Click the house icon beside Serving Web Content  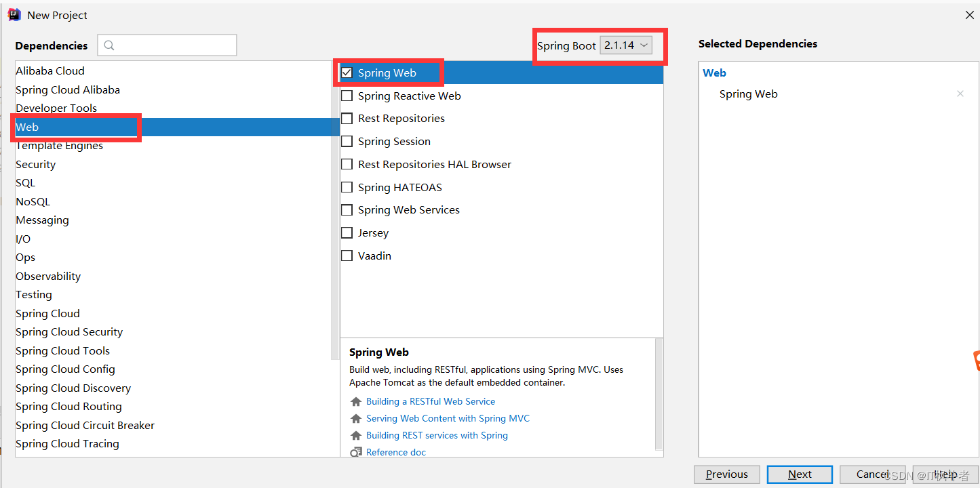pos(356,419)
